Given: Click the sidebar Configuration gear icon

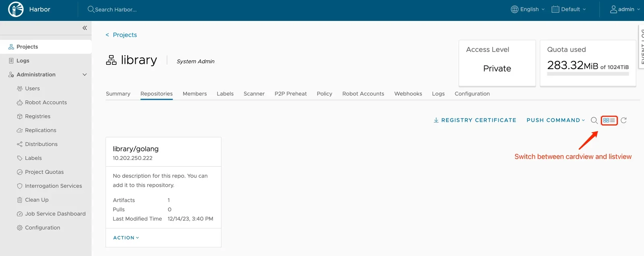Looking at the screenshot, I should click(20, 228).
